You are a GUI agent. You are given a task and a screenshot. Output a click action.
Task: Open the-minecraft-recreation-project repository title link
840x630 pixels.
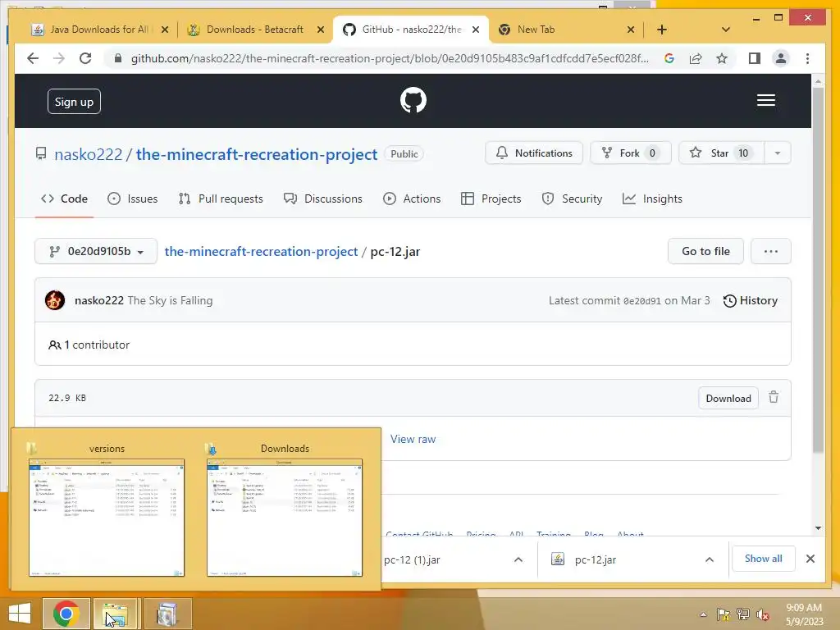pyautogui.click(x=257, y=154)
